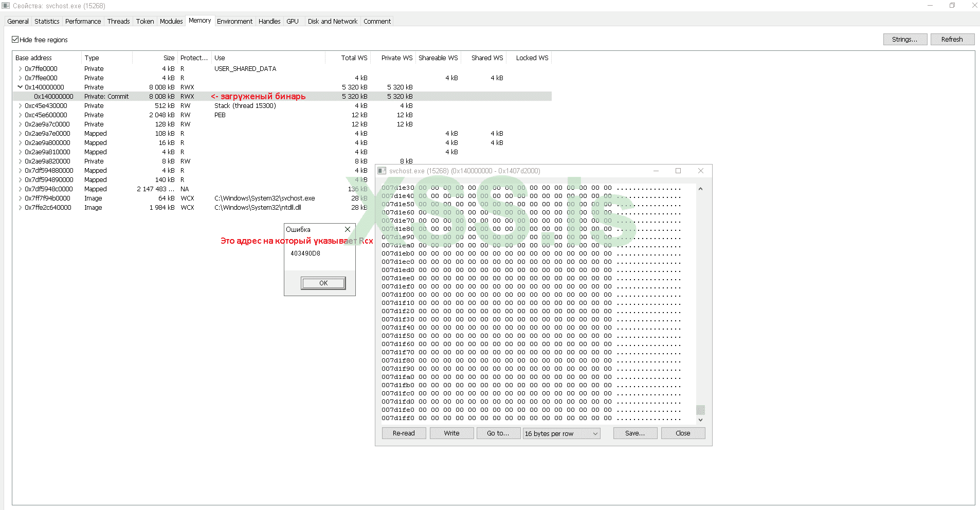Image resolution: width=980 pixels, height=510 pixels.
Task: Switch to the Modules tab
Action: 171,22
